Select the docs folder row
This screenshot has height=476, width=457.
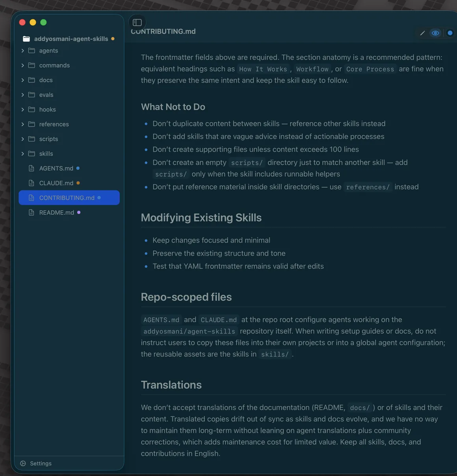tap(69, 80)
